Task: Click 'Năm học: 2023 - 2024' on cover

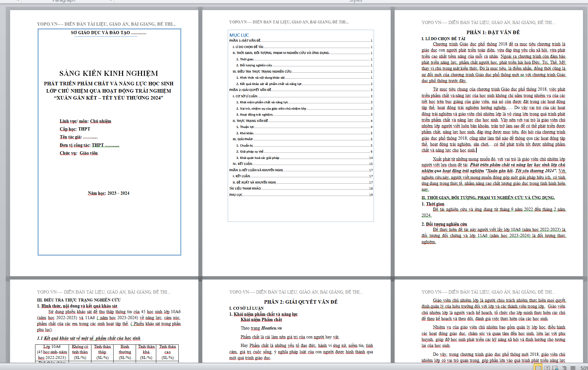Action: 108,193
